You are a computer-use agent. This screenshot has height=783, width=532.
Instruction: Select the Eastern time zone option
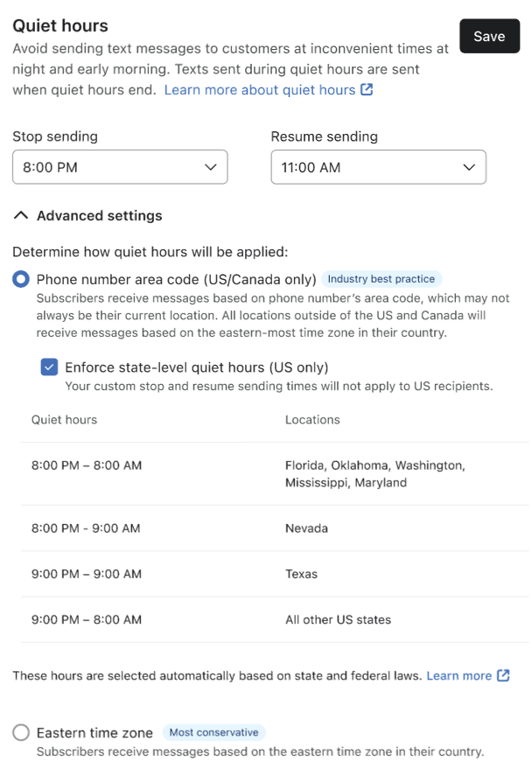21,733
